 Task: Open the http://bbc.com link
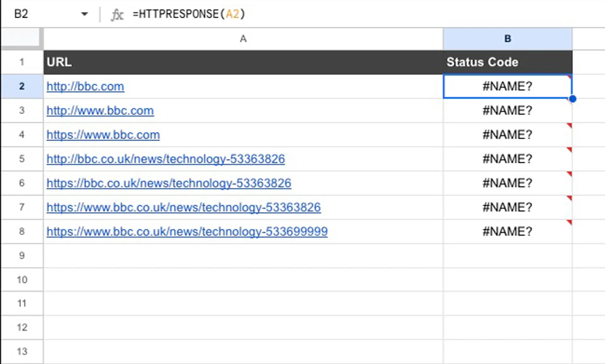click(85, 86)
